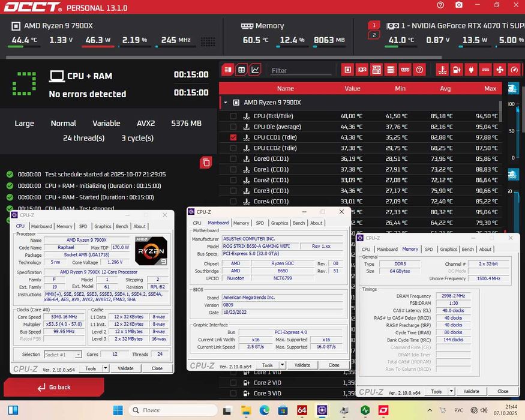Filter sensors by memory module icon
The height and width of the screenshot is (420, 525).
[x=405, y=70]
